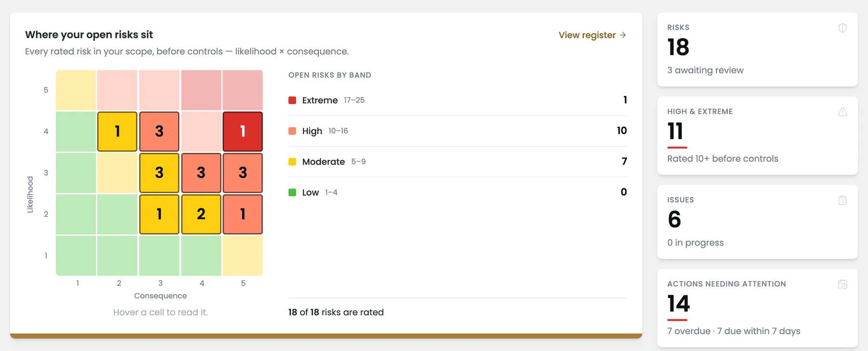Select yellow cell at likelihood 4, consequence 2
Image resolution: width=868 pixels, height=351 pixels.
(x=117, y=132)
